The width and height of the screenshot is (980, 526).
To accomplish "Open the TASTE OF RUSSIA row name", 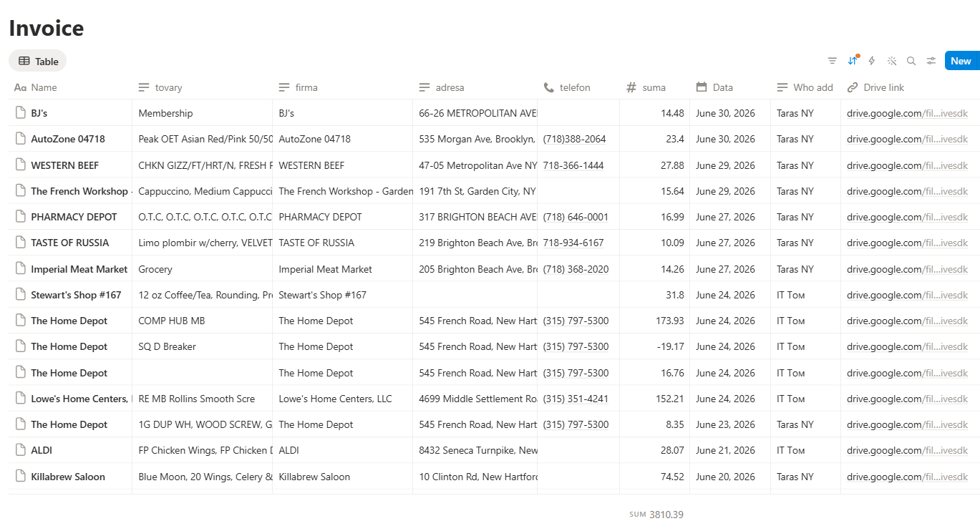I will click(70, 243).
